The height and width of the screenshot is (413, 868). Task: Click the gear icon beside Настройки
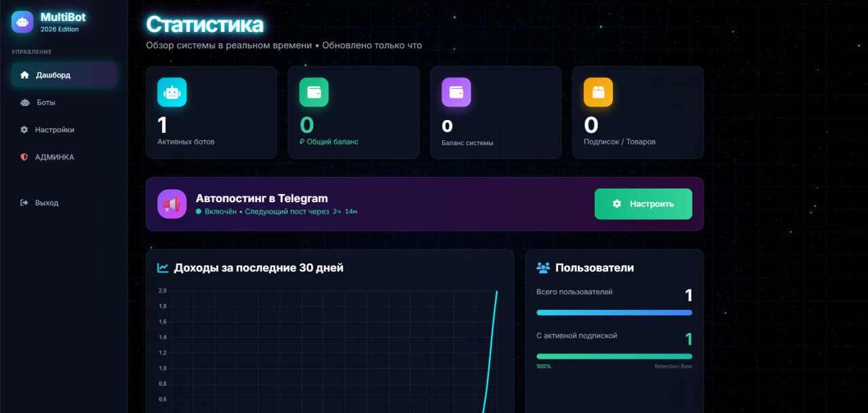pyautogui.click(x=24, y=130)
